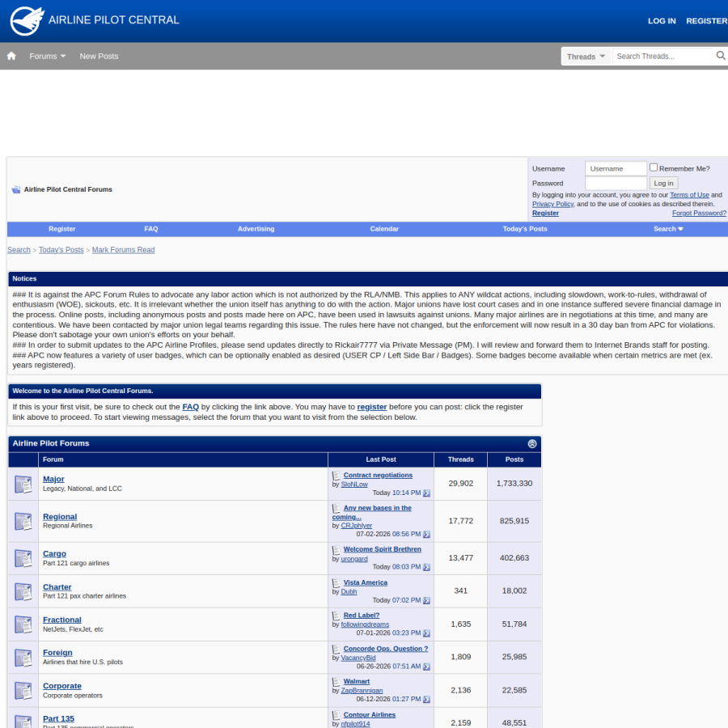
Task: Click Forgot Password? link
Action: (x=699, y=213)
